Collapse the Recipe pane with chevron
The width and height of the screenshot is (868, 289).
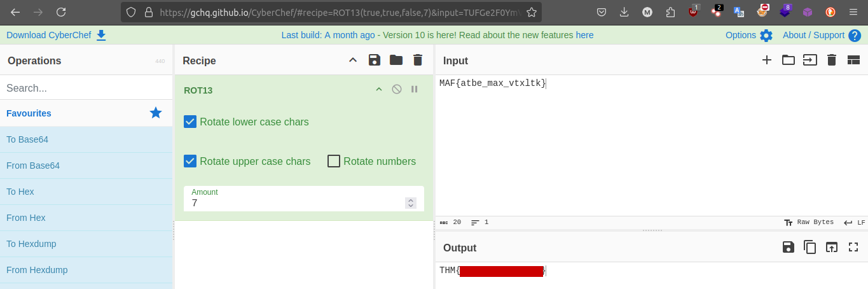tap(353, 60)
